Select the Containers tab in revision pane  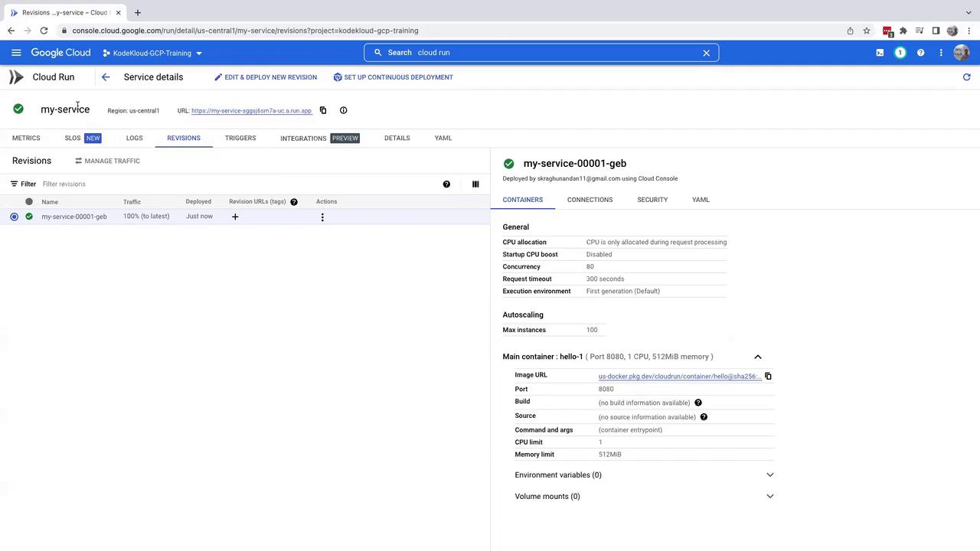pos(523,200)
